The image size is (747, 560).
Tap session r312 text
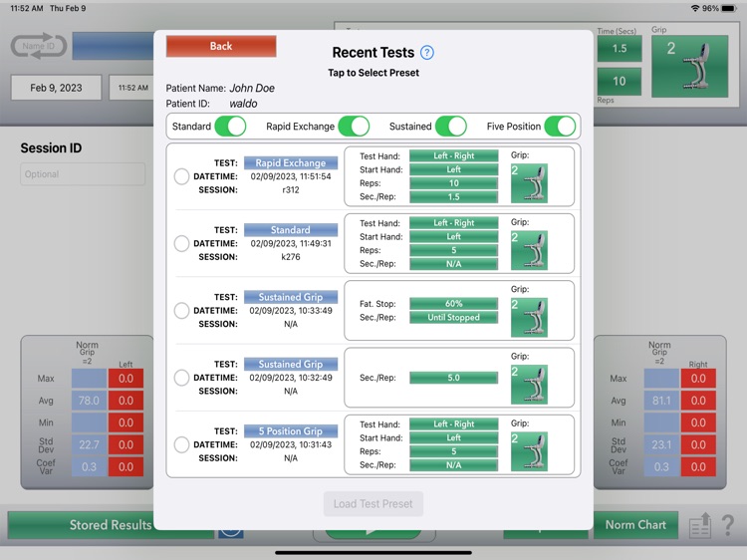pyautogui.click(x=291, y=189)
